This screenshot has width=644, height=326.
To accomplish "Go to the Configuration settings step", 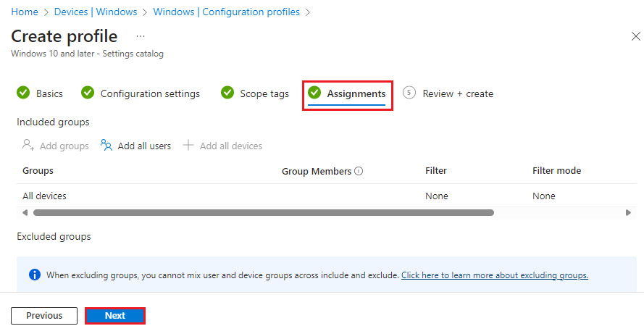I will (x=150, y=93).
